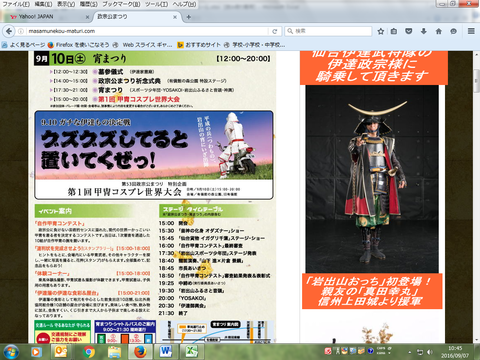
Task: Click 政宗公まつり祈念式典 schedule line
Action: coord(129,81)
